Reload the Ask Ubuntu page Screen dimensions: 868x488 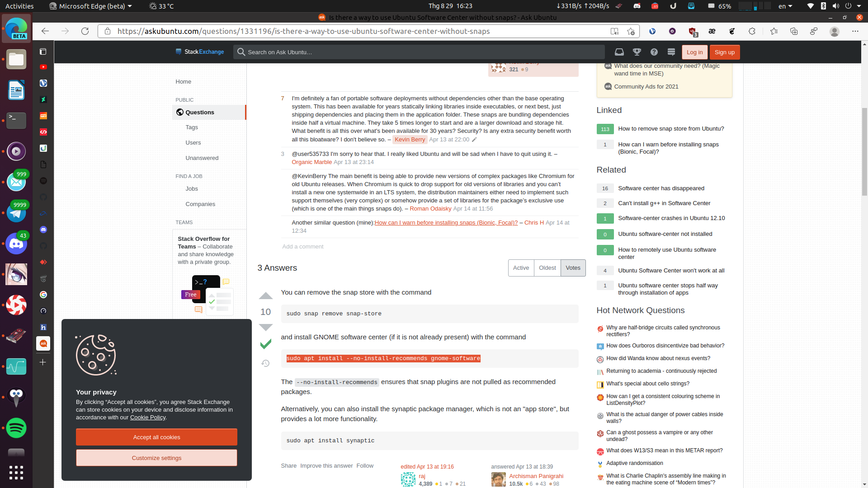pos(85,31)
